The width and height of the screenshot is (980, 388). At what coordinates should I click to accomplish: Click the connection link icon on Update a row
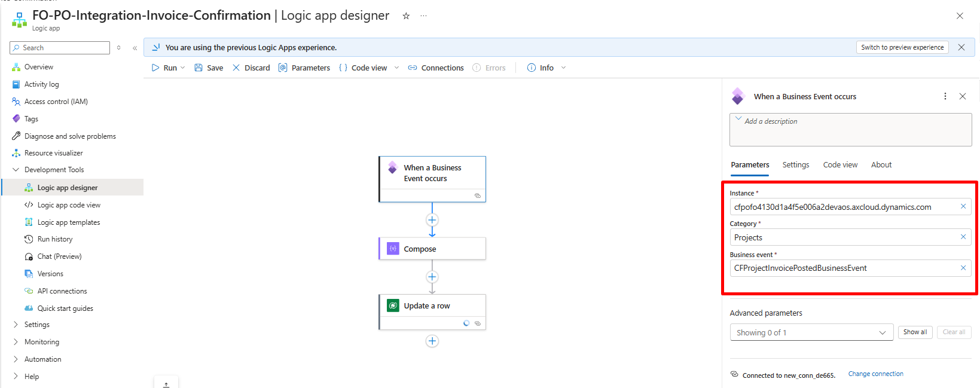tap(478, 323)
